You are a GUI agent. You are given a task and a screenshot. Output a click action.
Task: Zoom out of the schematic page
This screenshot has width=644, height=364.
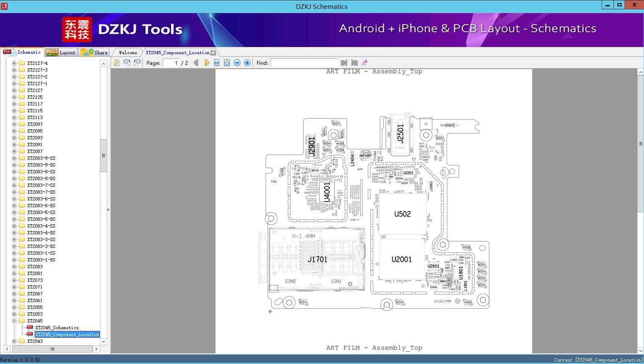tap(237, 63)
